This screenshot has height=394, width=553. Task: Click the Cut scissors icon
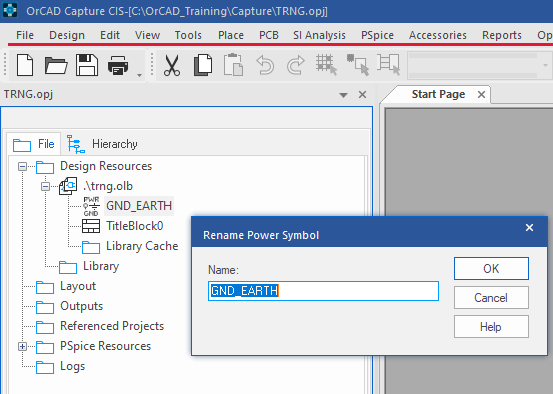pyautogui.click(x=172, y=65)
